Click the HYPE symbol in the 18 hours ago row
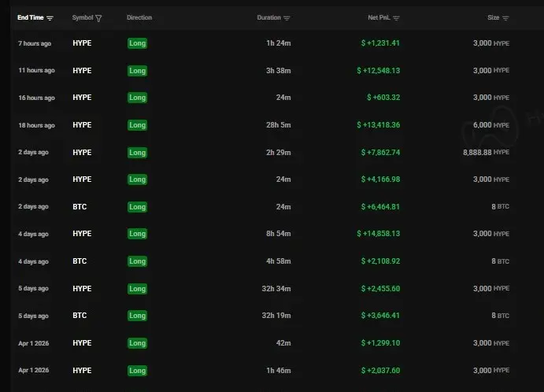The image size is (544, 392). coord(82,125)
